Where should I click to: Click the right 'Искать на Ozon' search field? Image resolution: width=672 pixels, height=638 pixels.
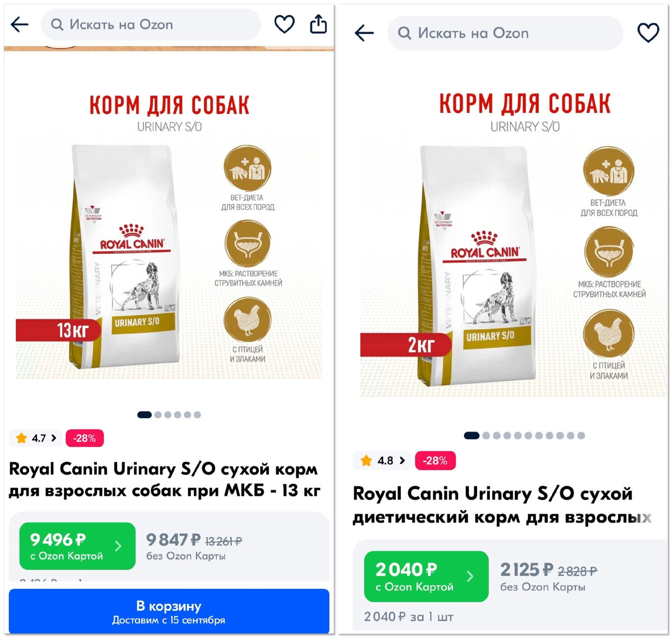505,34
